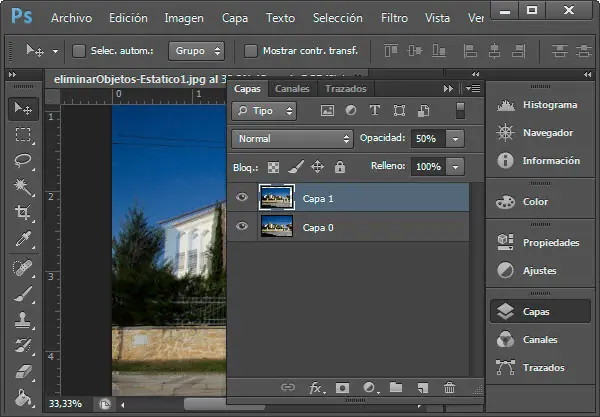Switch to the Canales tab
Image resolution: width=600 pixels, height=417 pixels.
(292, 89)
